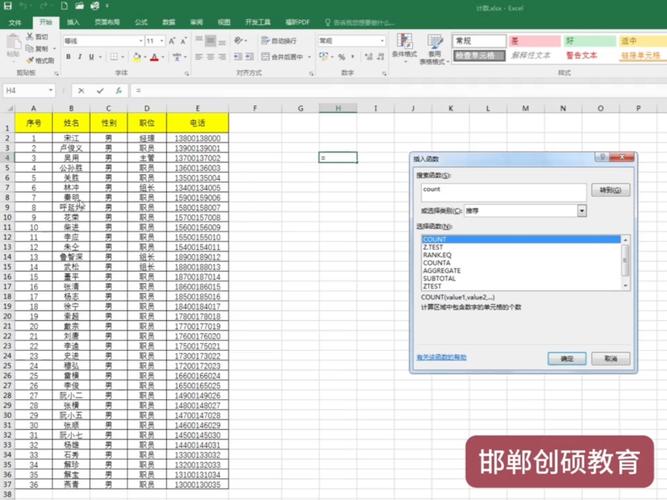The height and width of the screenshot is (500, 667).
Task: Click the New document icon in title bar
Action: pos(64,6)
